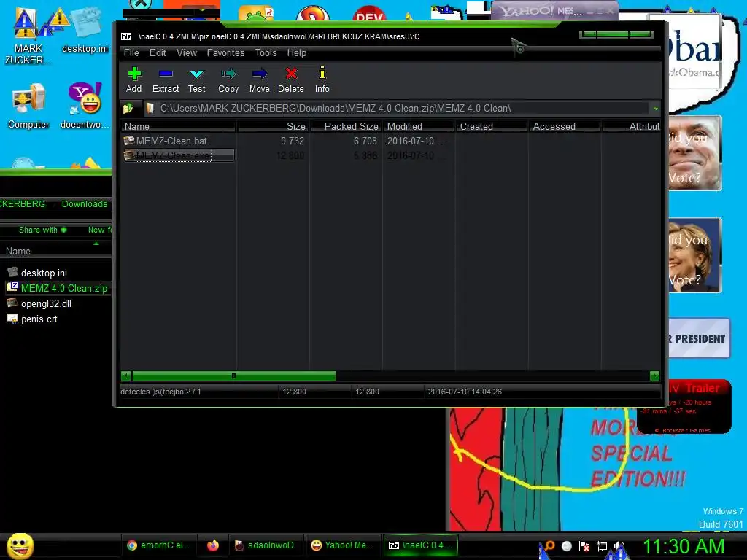This screenshot has height=560, width=747.
Task: Select penis.crt in explorer list
Action: pyautogui.click(x=39, y=319)
